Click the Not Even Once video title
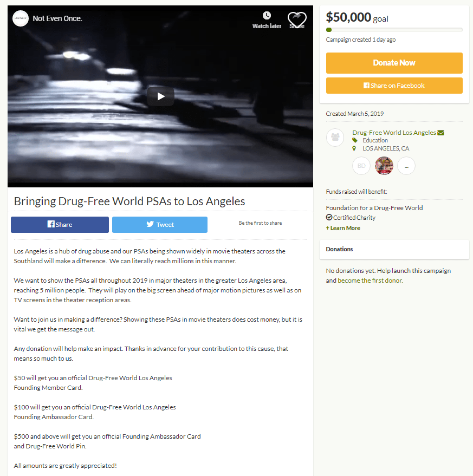473x476 pixels. pyautogui.click(x=57, y=18)
